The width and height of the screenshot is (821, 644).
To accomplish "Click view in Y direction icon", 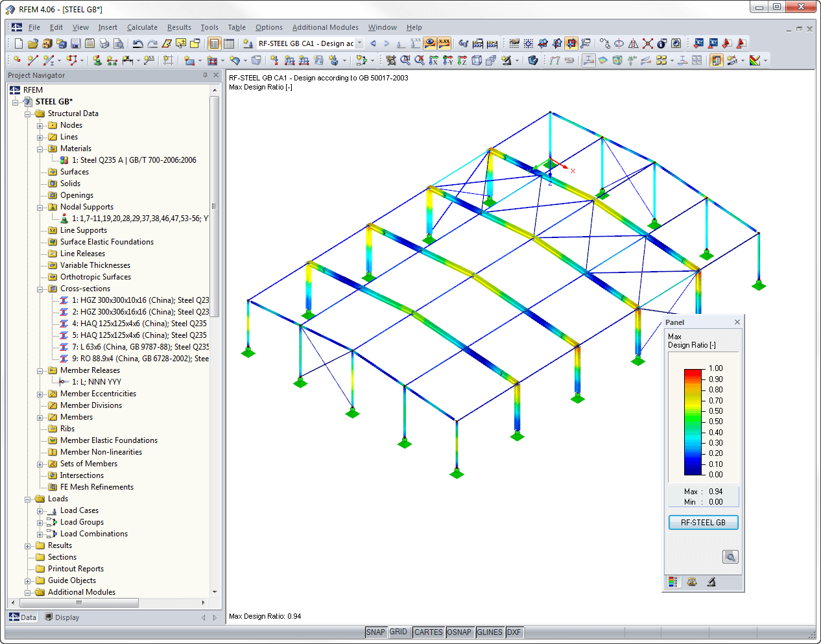I will [x=448, y=60].
